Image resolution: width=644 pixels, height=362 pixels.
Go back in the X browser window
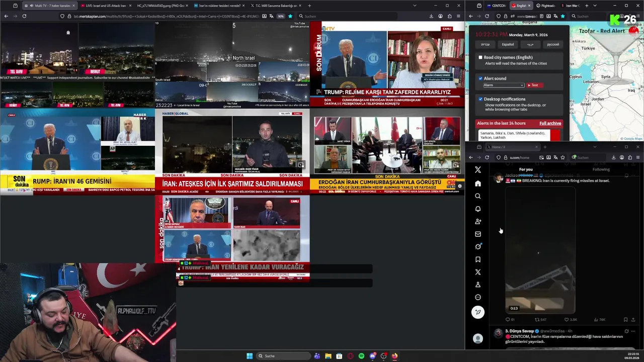tap(471, 157)
